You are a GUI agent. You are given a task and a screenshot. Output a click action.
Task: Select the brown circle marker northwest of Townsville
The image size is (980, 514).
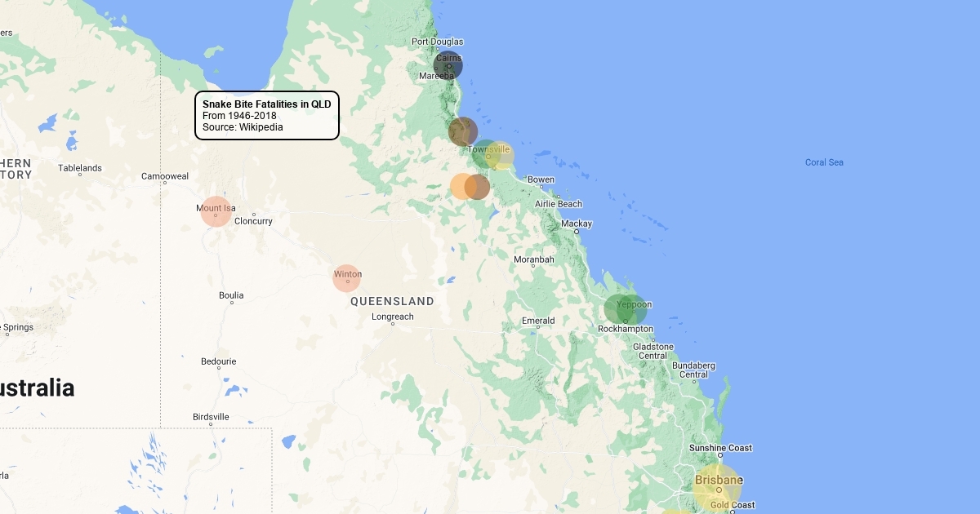[x=462, y=131]
